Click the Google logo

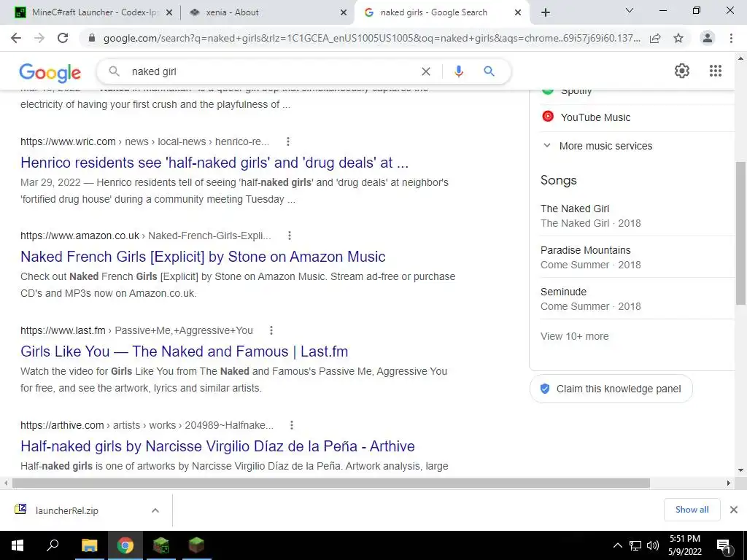point(50,72)
